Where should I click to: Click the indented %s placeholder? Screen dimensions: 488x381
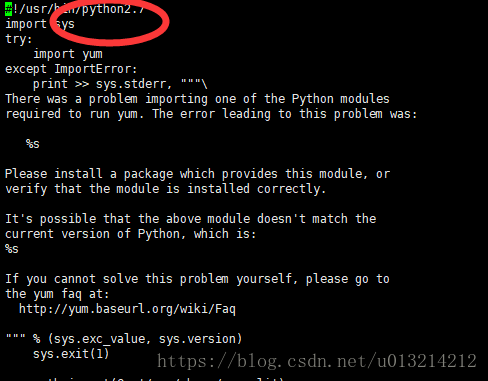[x=33, y=144]
